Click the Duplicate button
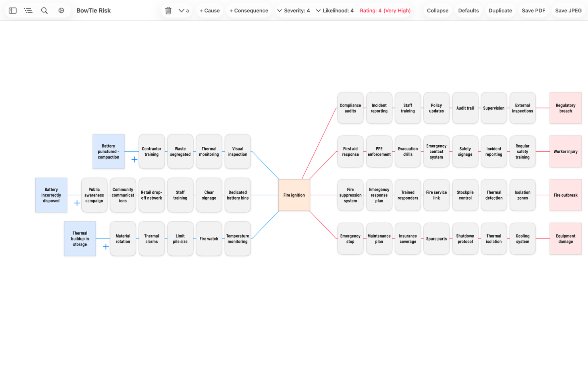This screenshot has width=588, height=369. [x=500, y=11]
